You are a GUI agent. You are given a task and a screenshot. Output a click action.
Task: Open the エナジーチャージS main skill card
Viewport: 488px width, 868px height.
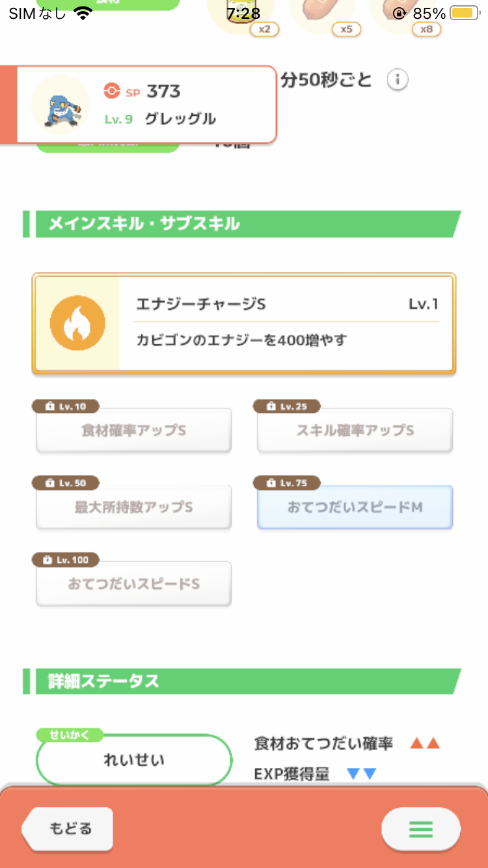click(x=244, y=324)
